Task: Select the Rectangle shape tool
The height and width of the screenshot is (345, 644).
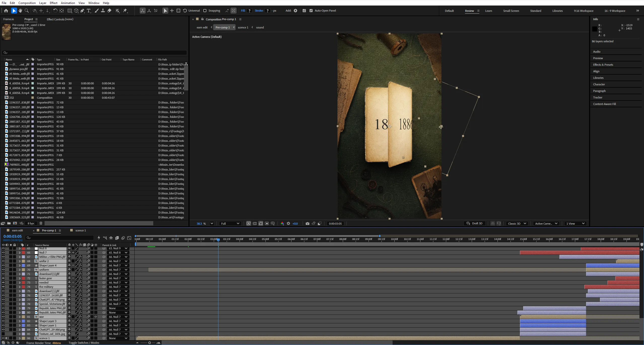Action: click(70, 11)
